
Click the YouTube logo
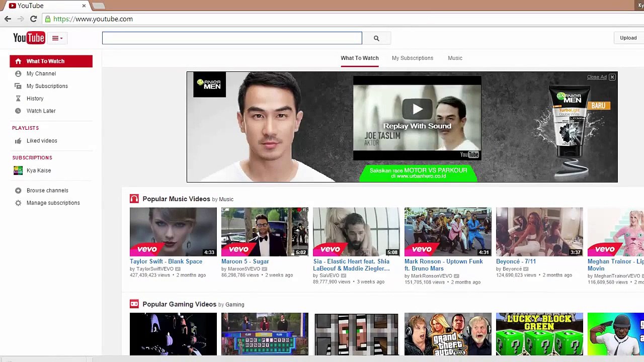pos(29,38)
